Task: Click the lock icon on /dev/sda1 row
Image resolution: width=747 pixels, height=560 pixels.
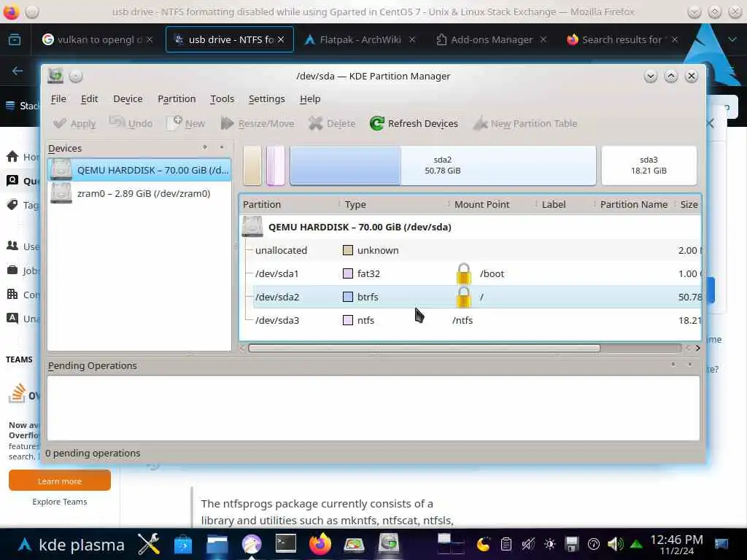Action: click(x=463, y=273)
